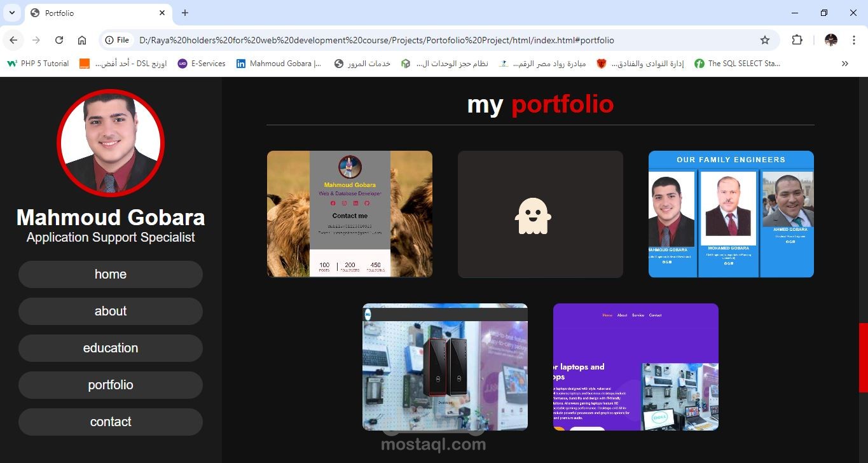Open the PHP 5 Tutorial bookmark

click(38, 64)
